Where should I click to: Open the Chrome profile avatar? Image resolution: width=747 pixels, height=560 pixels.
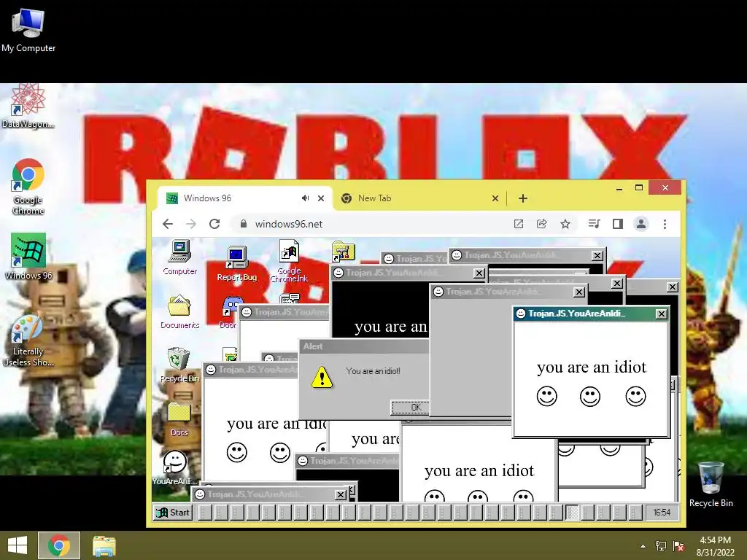(x=640, y=224)
